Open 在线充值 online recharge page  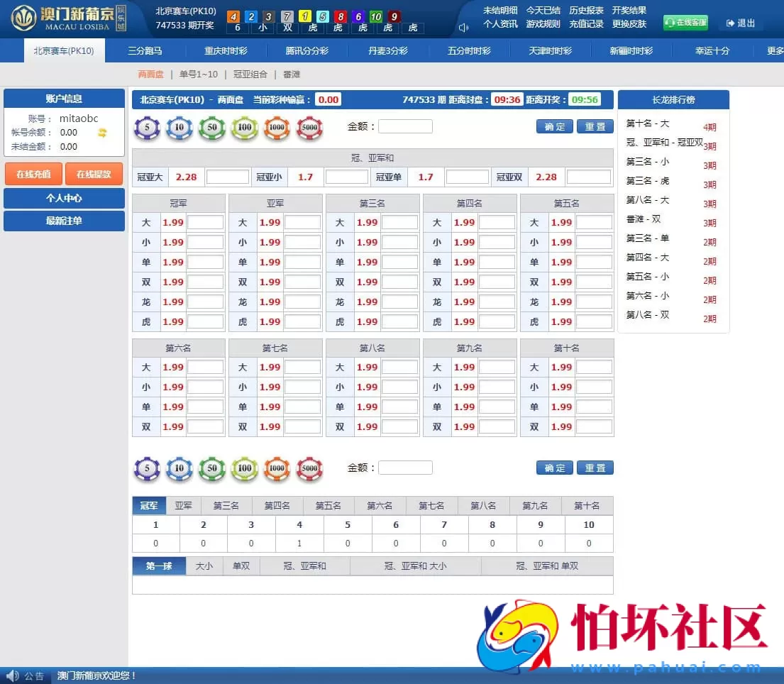33,173
